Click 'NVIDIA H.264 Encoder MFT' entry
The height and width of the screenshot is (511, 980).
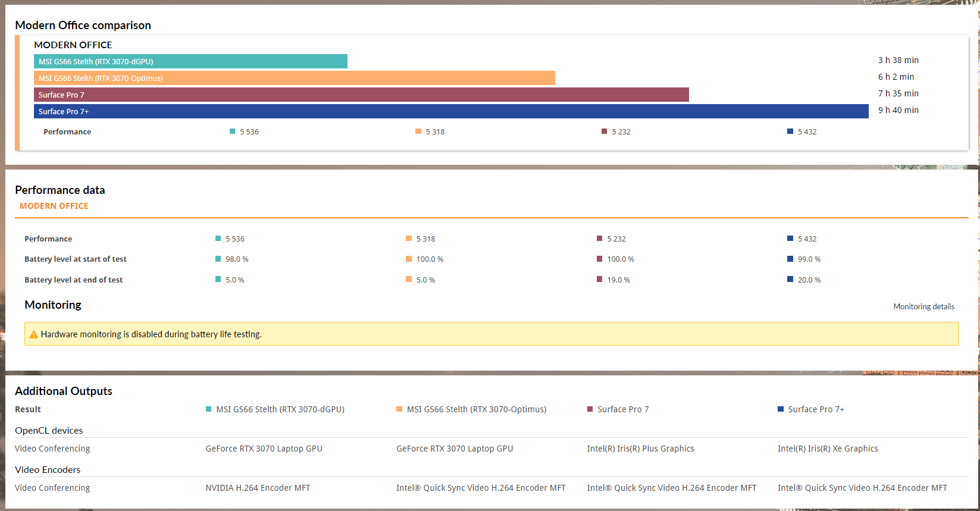coord(258,488)
